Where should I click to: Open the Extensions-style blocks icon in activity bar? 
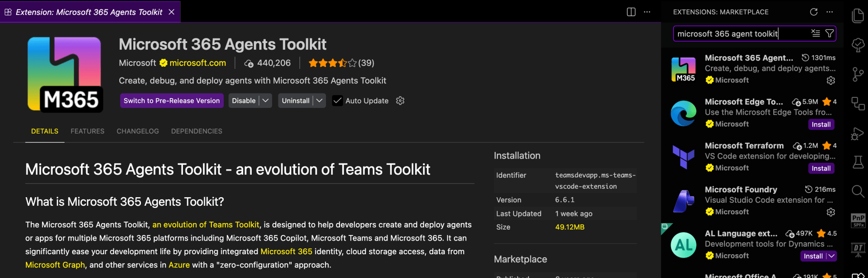[858, 103]
